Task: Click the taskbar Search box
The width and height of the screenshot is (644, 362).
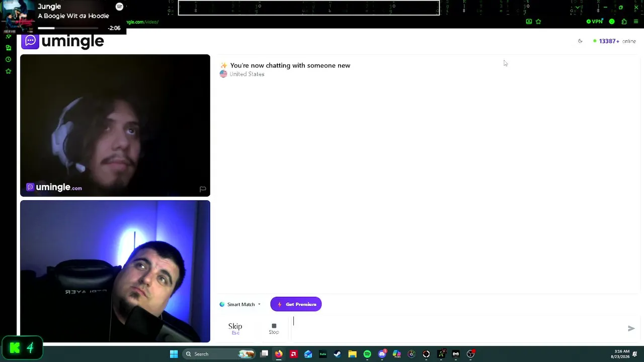Action: [219, 354]
